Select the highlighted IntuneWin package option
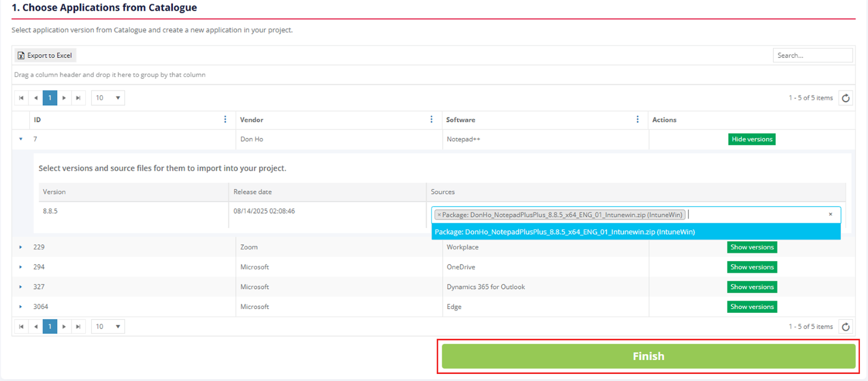The height and width of the screenshot is (381, 868). click(564, 232)
